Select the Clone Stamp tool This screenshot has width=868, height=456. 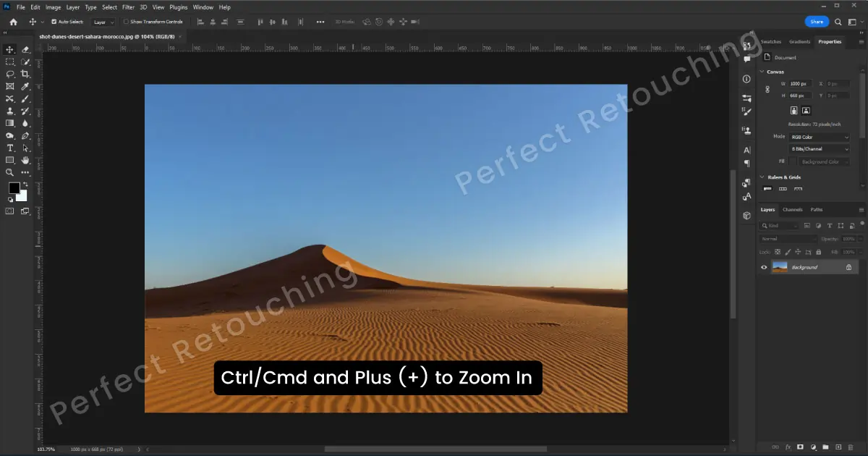(10, 111)
